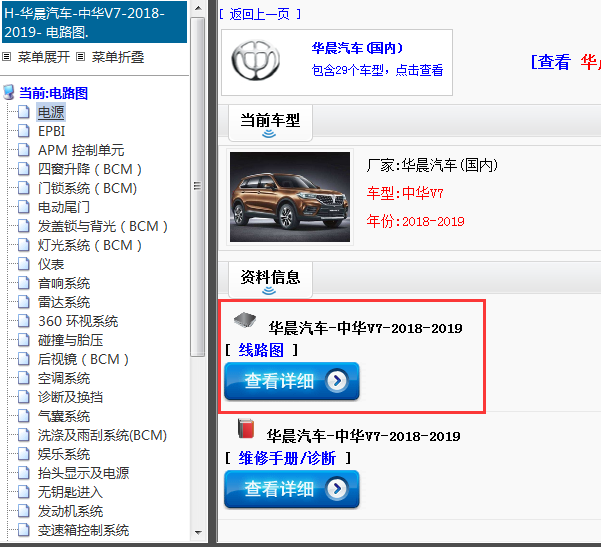The image size is (601, 547).
Task: Click the page icon next to APM 控制单元
Action: pos(24,150)
